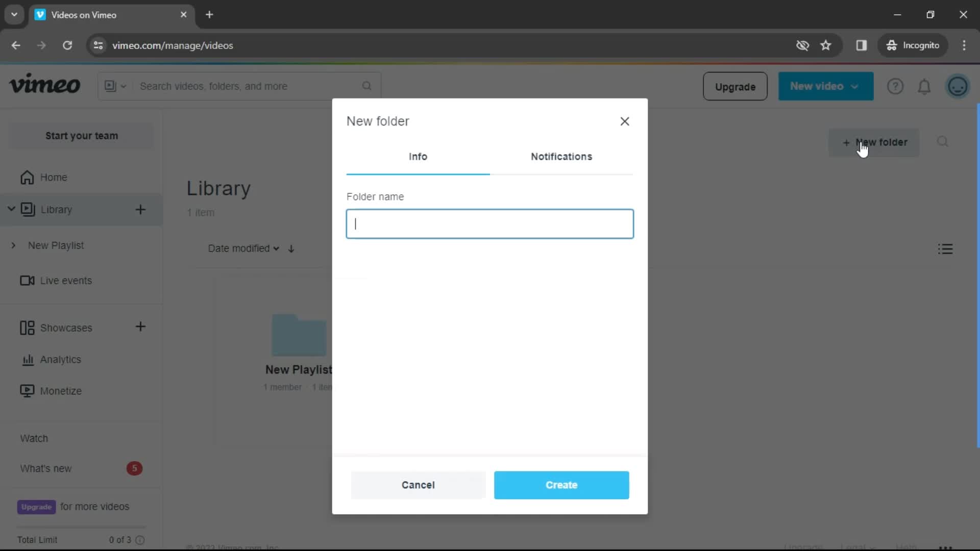Open Live events in sidebar
The width and height of the screenshot is (980, 551).
click(66, 281)
